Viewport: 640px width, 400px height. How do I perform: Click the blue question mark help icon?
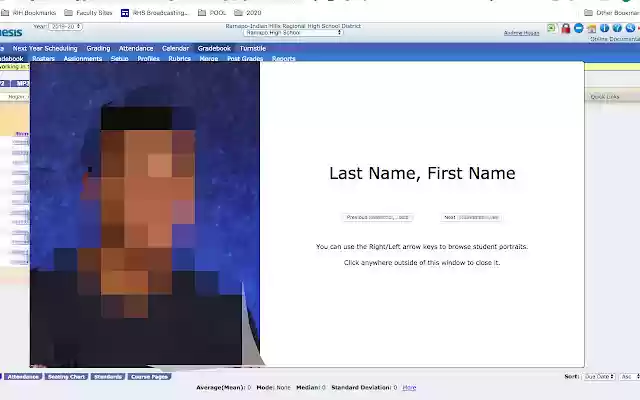tap(617, 28)
